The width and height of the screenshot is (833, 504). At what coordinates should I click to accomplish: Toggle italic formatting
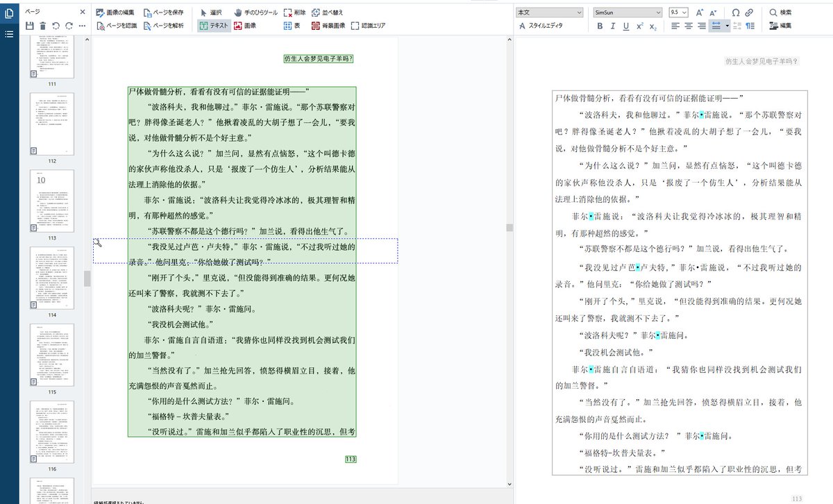point(613,26)
